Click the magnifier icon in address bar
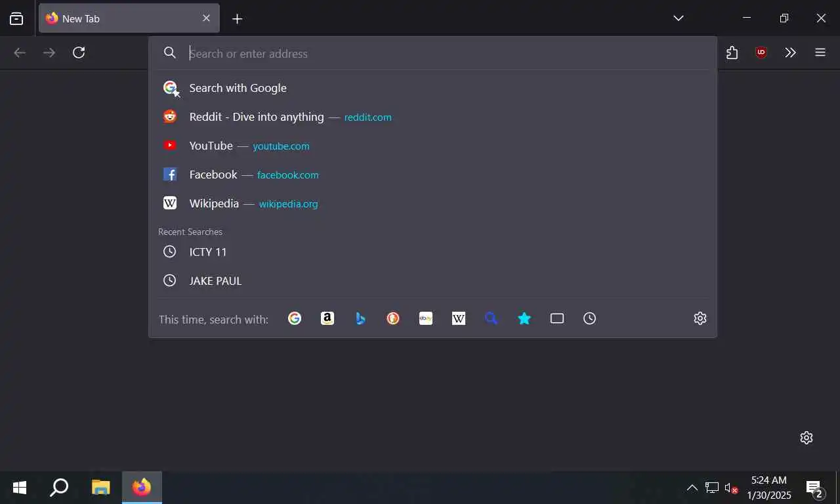This screenshot has height=504, width=840. 170,53
